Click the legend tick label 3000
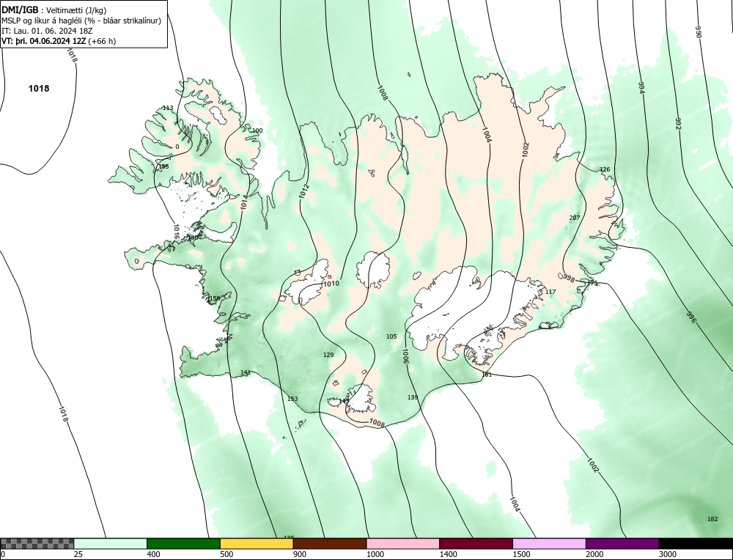This screenshot has height=560, width=733. click(668, 554)
